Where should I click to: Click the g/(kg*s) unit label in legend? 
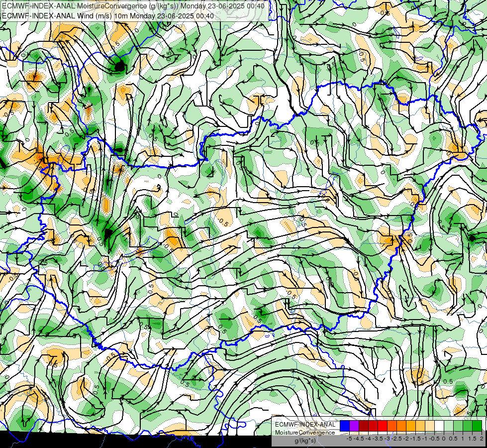click(305, 441)
